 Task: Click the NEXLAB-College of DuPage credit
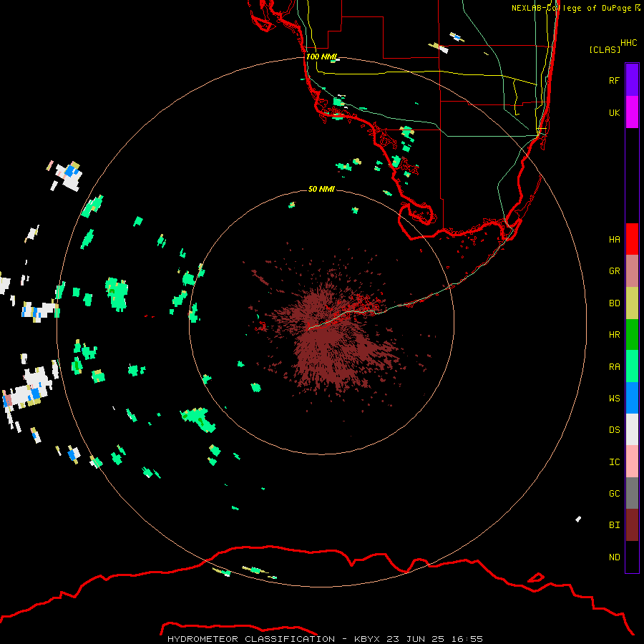tap(576, 8)
